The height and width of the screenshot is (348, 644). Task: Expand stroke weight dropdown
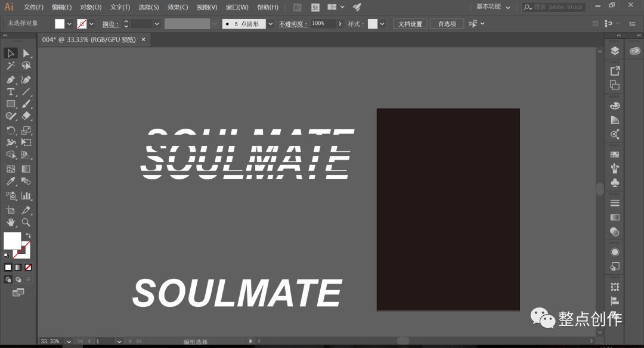156,24
